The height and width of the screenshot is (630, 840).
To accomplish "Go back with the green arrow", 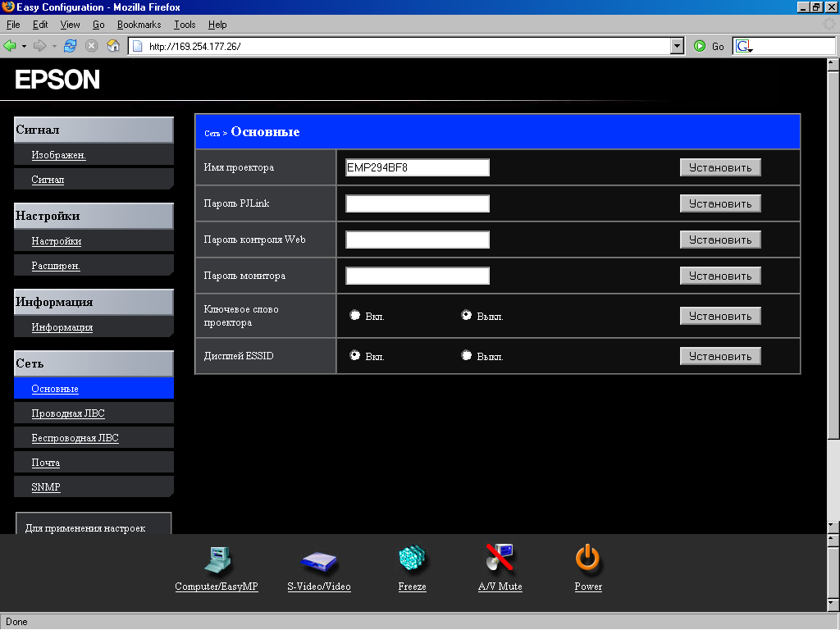I will (10, 46).
